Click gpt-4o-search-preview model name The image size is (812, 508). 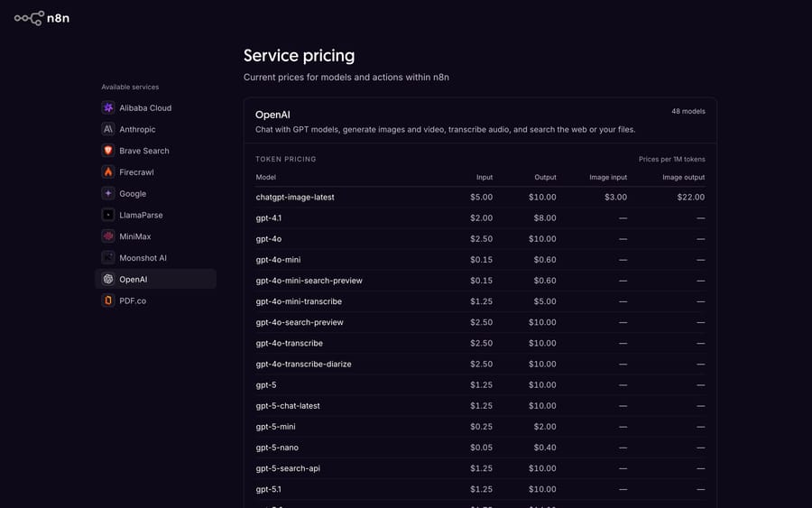pyautogui.click(x=300, y=322)
